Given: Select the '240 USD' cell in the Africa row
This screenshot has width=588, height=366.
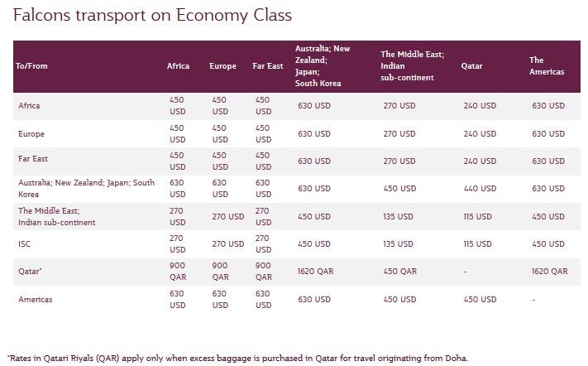Looking at the screenshot, I should click(480, 105).
